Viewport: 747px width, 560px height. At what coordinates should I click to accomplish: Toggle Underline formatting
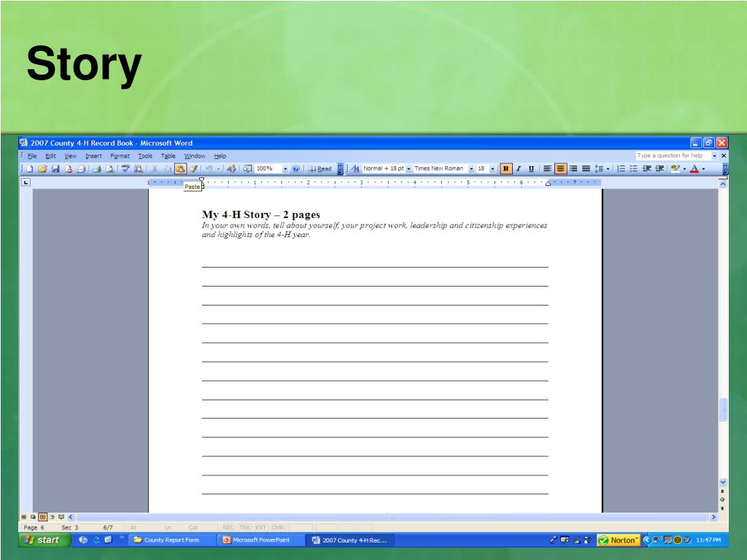pos(531,168)
